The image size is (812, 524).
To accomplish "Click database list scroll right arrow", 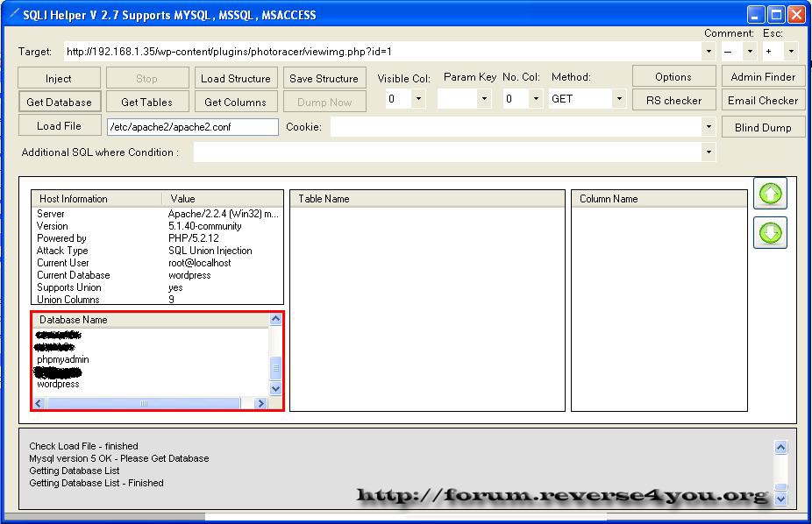I will 260,403.
